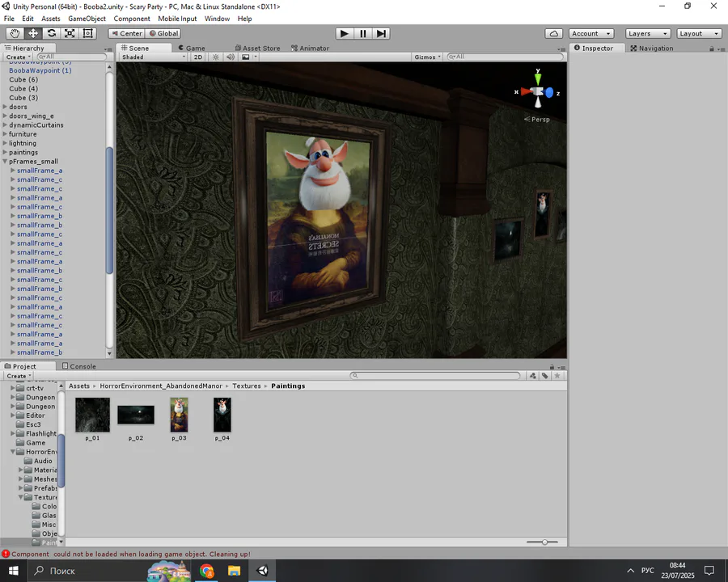Open the Shaded draw mode dropdown

click(x=153, y=57)
